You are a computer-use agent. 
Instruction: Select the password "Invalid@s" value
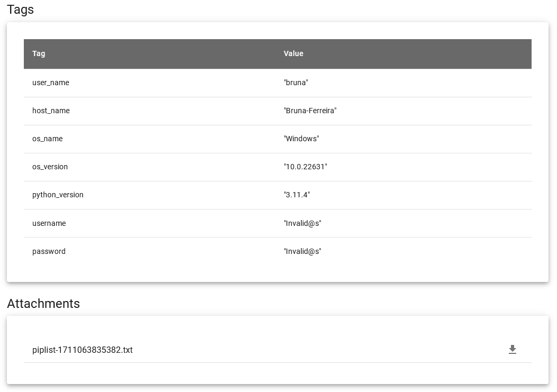click(x=302, y=251)
